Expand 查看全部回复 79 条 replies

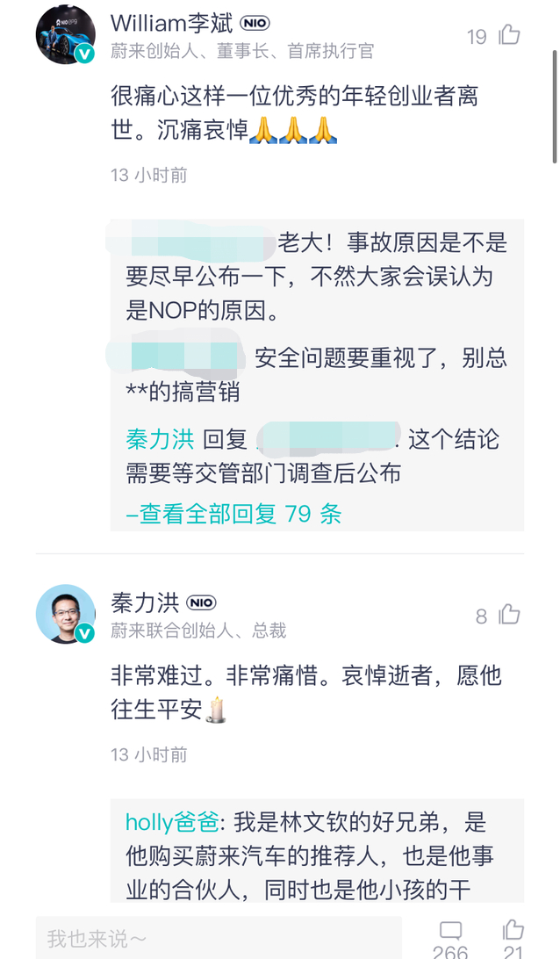(x=233, y=514)
